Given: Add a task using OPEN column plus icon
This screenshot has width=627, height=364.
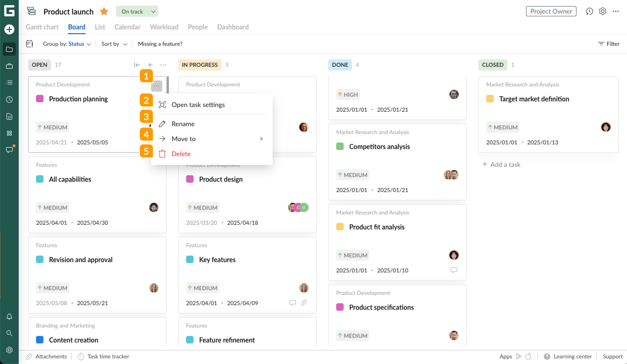Looking at the screenshot, I should tap(150, 65).
